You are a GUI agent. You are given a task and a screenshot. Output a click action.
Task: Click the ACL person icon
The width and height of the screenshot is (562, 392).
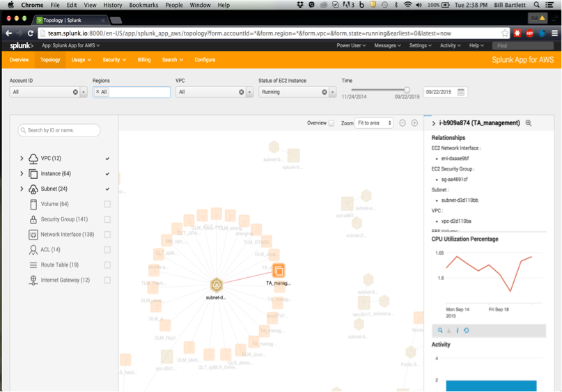point(33,250)
